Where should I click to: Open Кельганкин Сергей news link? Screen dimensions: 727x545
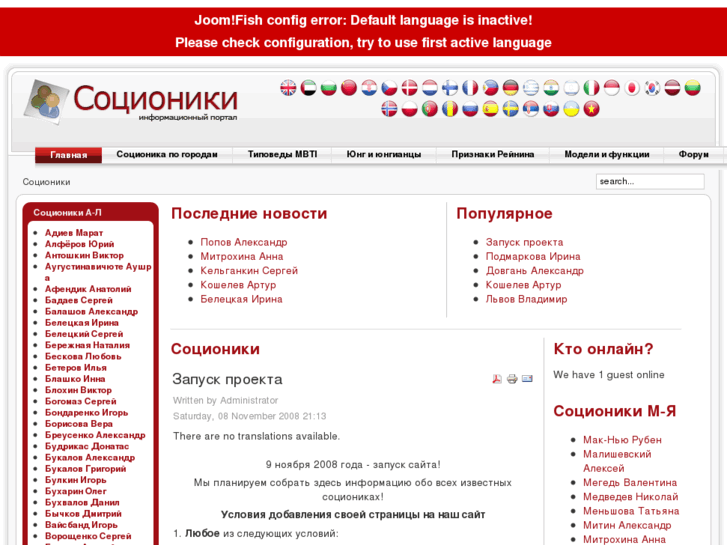249,271
